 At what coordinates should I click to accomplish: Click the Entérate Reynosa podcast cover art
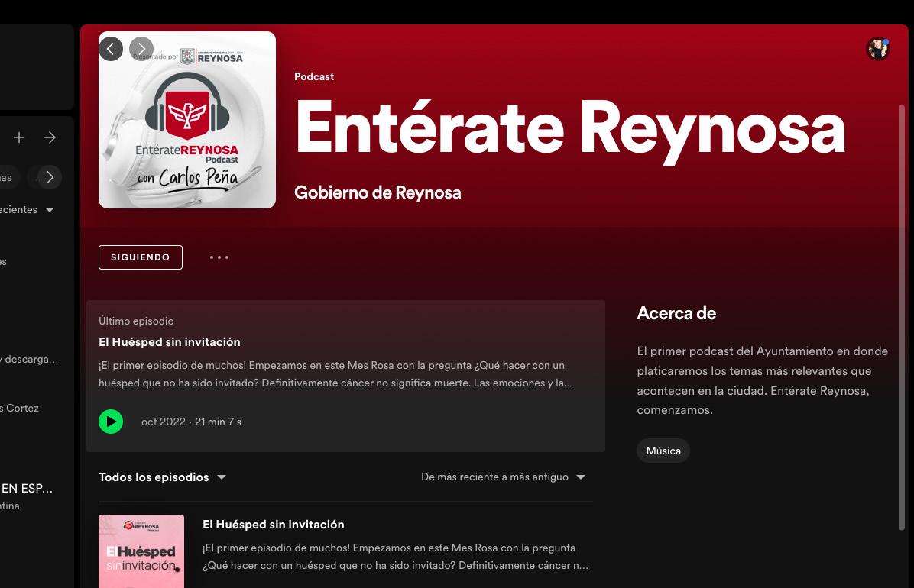(187, 120)
